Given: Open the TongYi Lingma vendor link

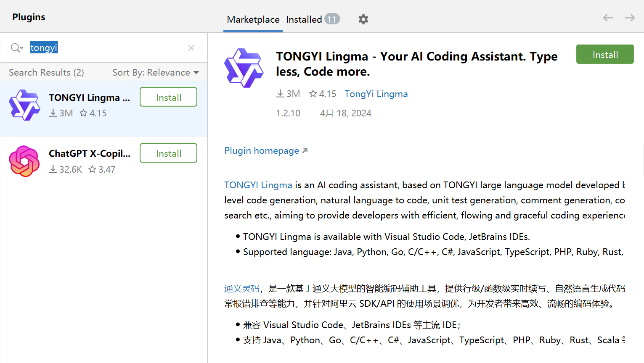Looking at the screenshot, I should tap(376, 94).
